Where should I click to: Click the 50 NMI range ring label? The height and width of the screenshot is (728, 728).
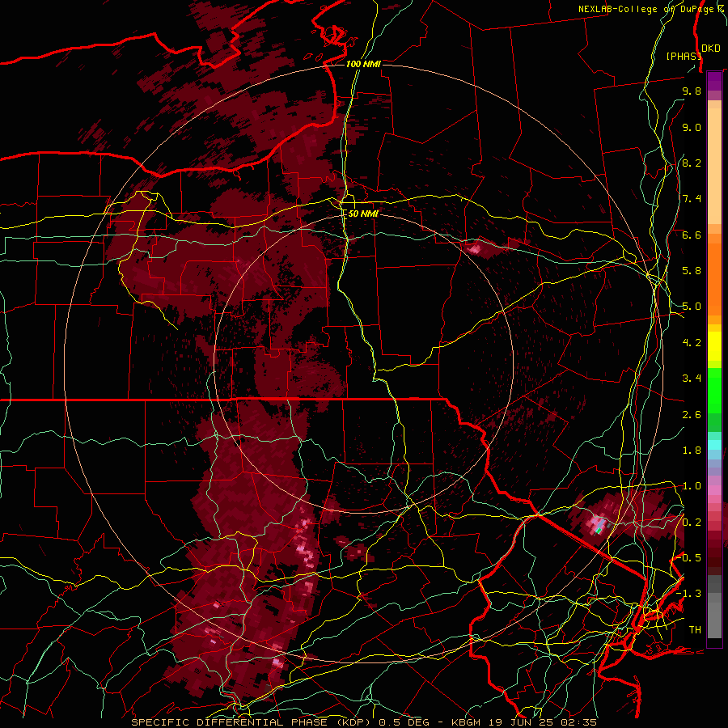[363, 214]
